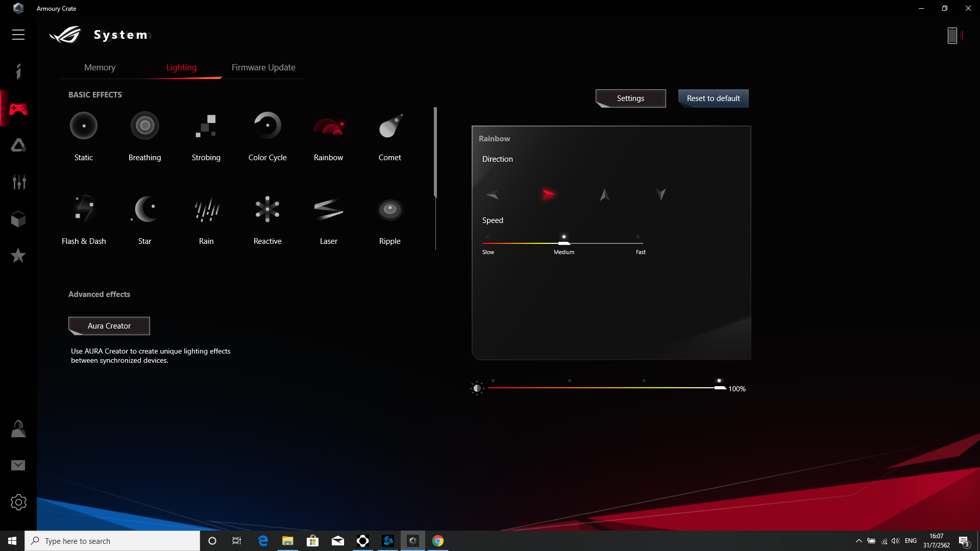Open the gear Settings sidebar icon
Image resolution: width=980 pixels, height=551 pixels.
tap(18, 502)
